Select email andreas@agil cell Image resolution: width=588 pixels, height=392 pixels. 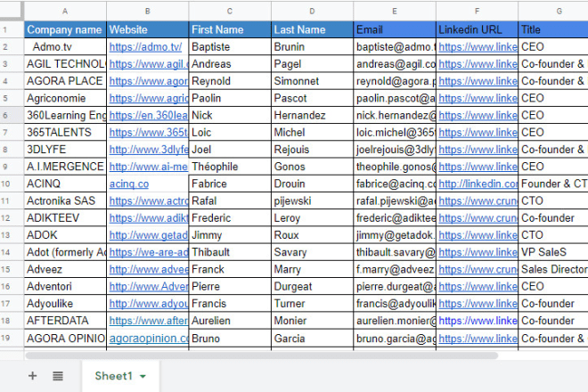click(395, 64)
